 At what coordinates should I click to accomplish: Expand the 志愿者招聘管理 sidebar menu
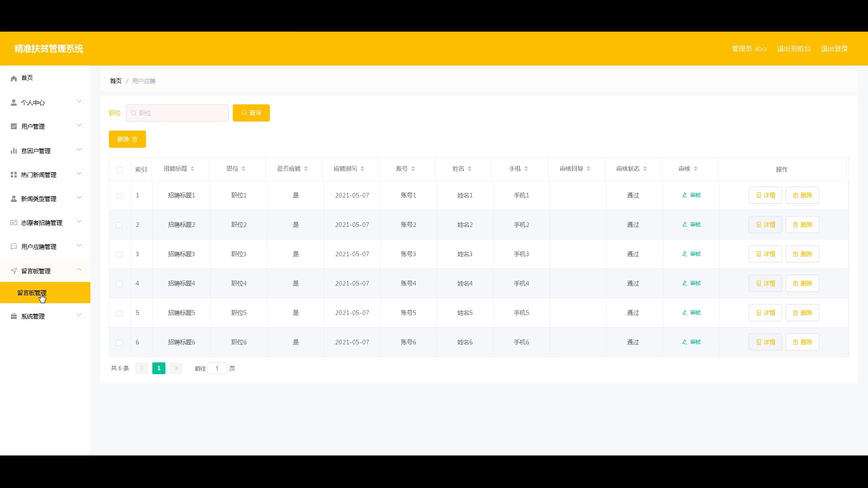[x=45, y=223]
